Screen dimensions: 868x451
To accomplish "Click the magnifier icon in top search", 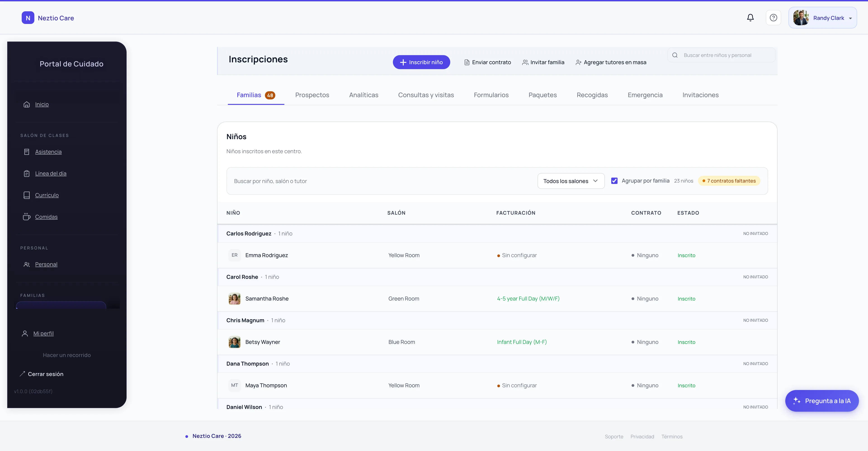I will (675, 55).
